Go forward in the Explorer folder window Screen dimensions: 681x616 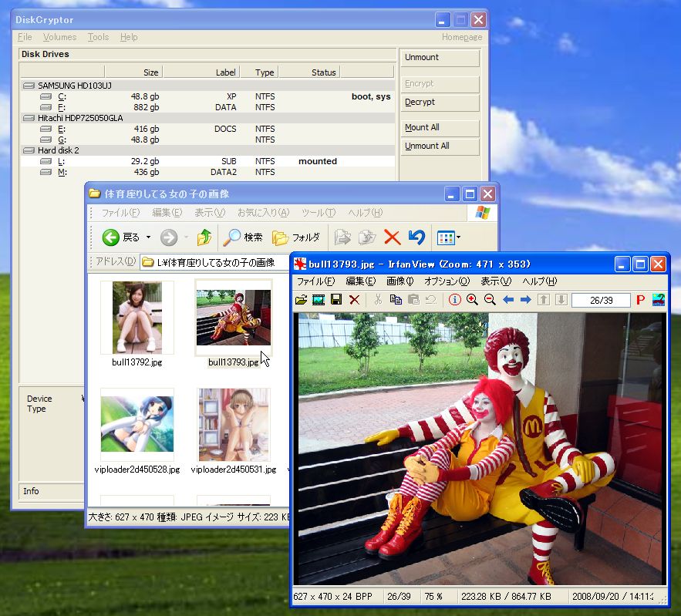(169, 237)
